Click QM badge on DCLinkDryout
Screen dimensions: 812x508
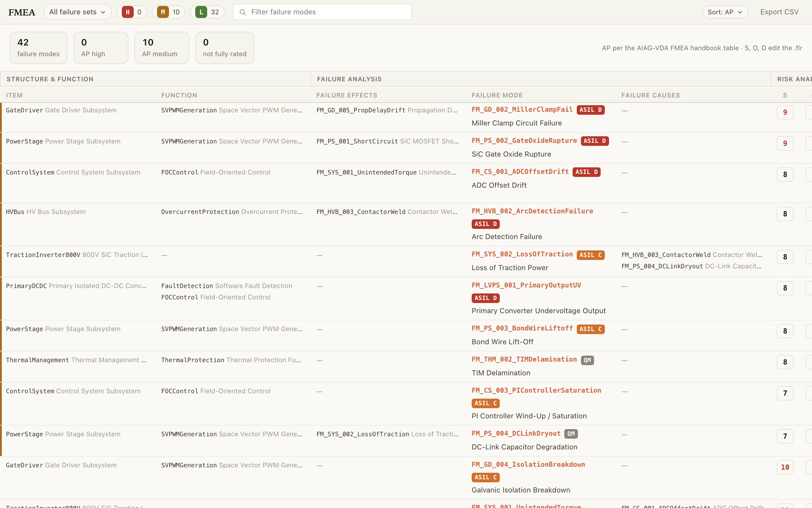pyautogui.click(x=571, y=434)
